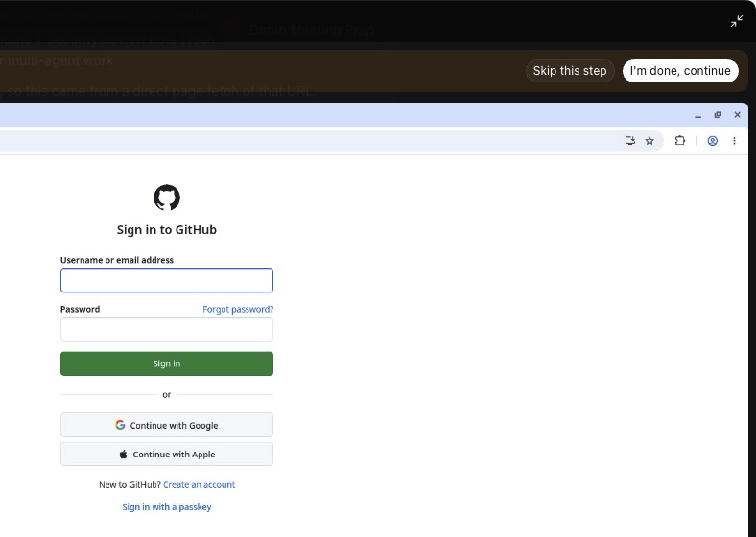Collapse the overlay using the shrink arrows icon
The width and height of the screenshot is (756, 537).
tap(736, 21)
